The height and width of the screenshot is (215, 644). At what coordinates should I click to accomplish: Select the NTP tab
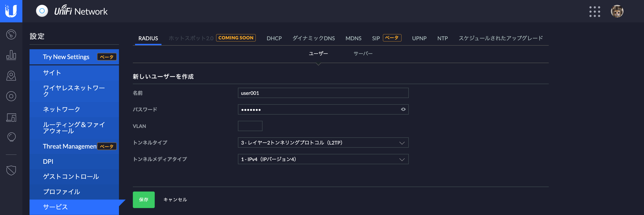[442, 38]
